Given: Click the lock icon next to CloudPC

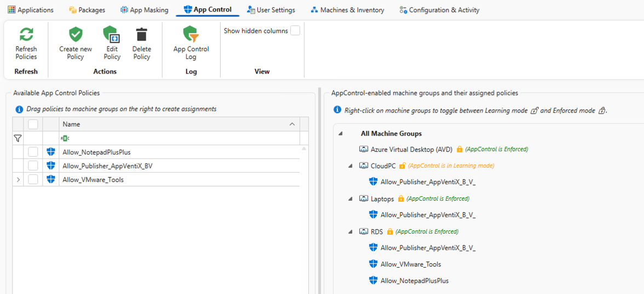Looking at the screenshot, I should (402, 166).
